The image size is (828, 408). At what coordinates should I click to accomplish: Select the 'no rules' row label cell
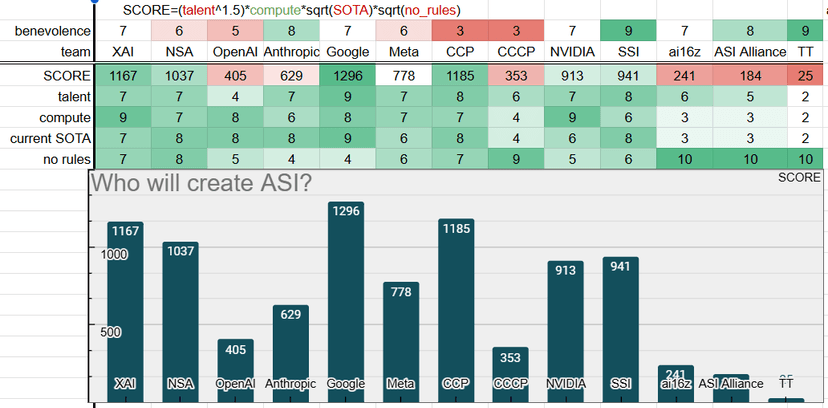[47, 159]
